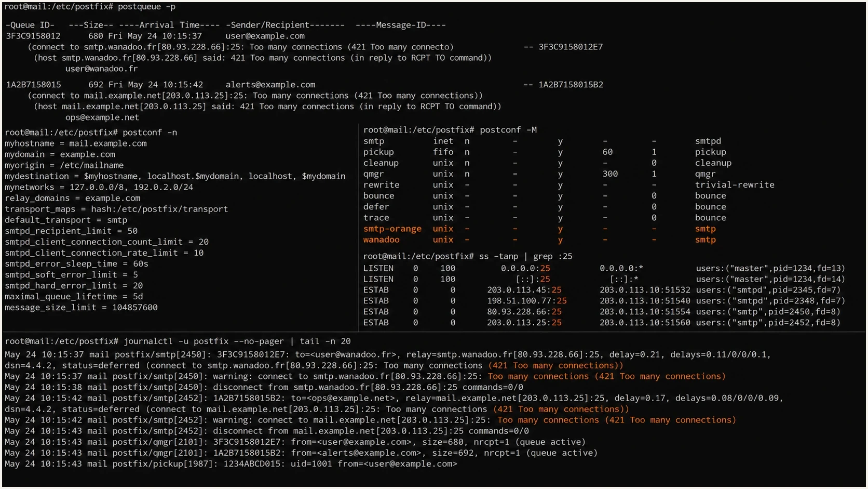Click the 'postqueue -p' command text
This screenshot has width=868, height=489.
[147, 7]
